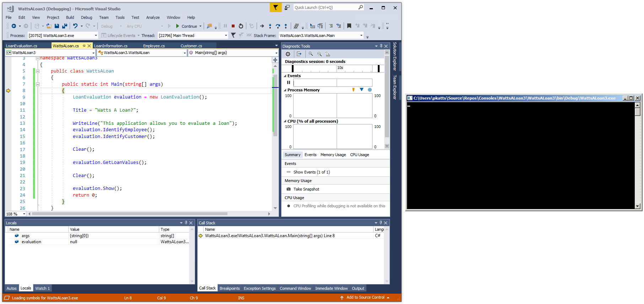Click Show Events (1 of 1) link
The image size is (644, 304).
coord(312,172)
